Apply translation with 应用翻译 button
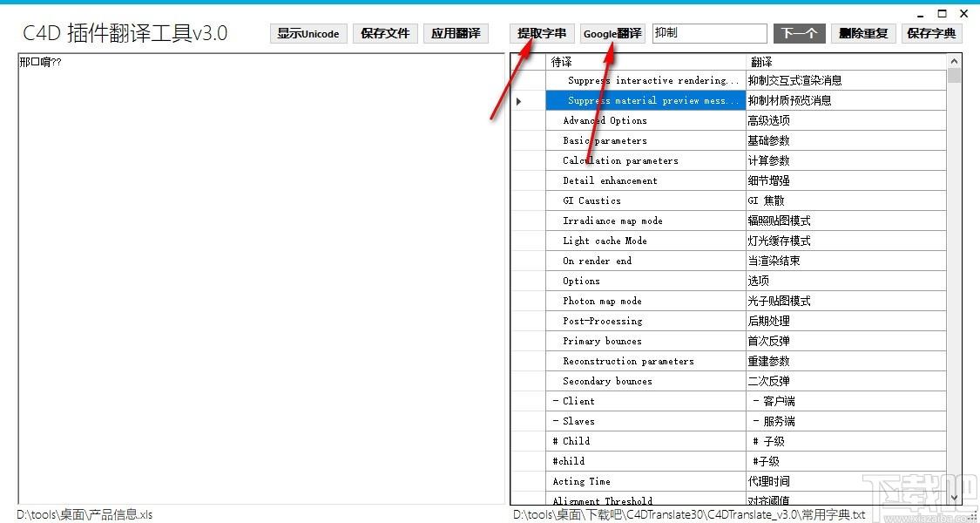The image size is (980, 523). [x=456, y=34]
